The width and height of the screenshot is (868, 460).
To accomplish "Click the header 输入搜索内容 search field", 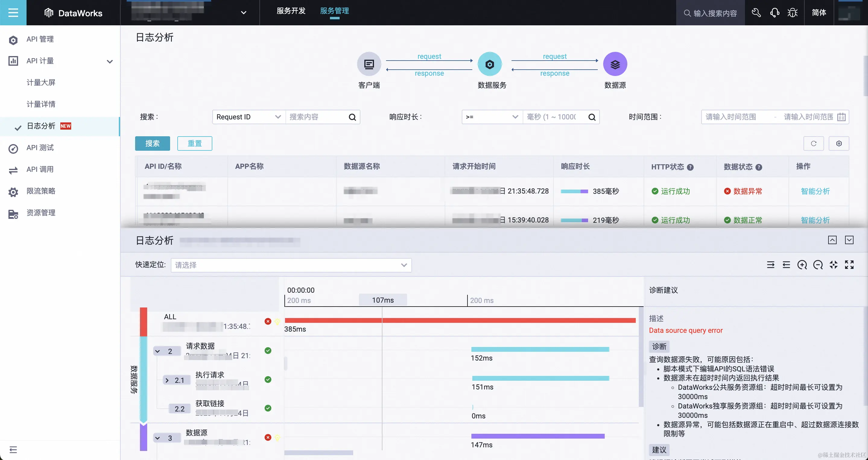I will 710,13.
